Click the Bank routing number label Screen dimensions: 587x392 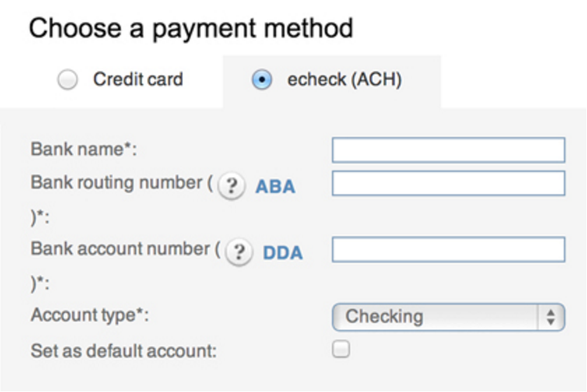122,182
